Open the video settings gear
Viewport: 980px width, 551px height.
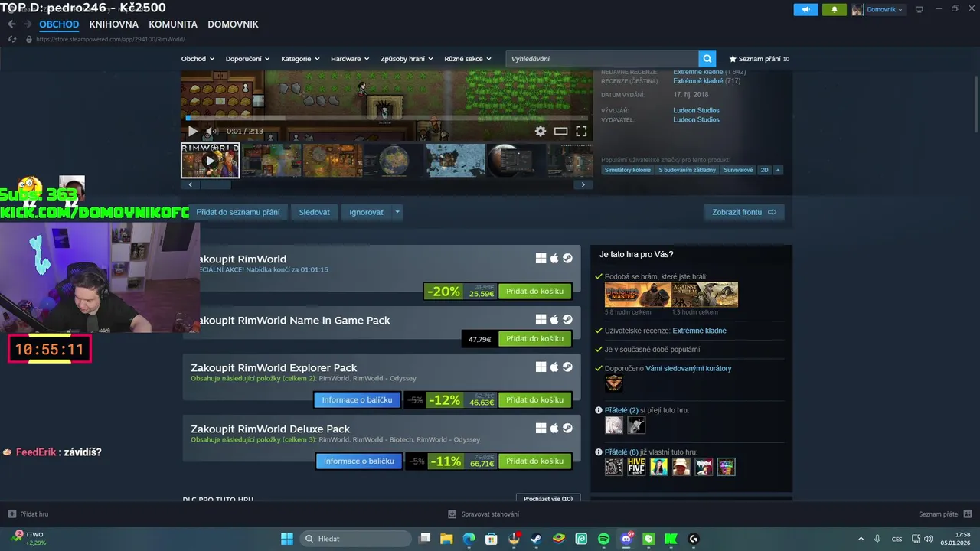tap(541, 131)
